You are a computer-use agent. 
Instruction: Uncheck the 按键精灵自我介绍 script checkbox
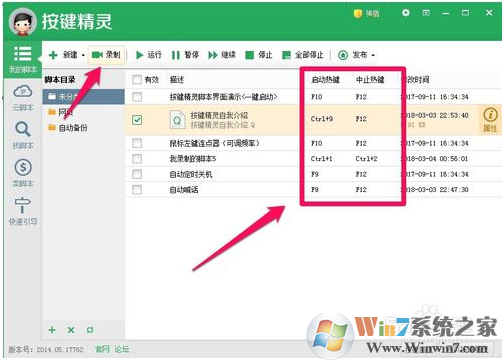click(137, 120)
